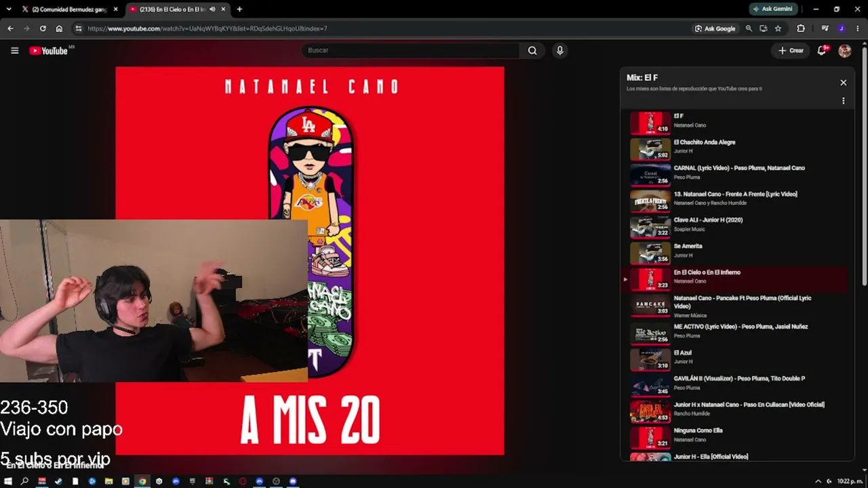This screenshot has height=488, width=868.
Task: Click the Se Amerita video thumbnail
Action: (650, 253)
